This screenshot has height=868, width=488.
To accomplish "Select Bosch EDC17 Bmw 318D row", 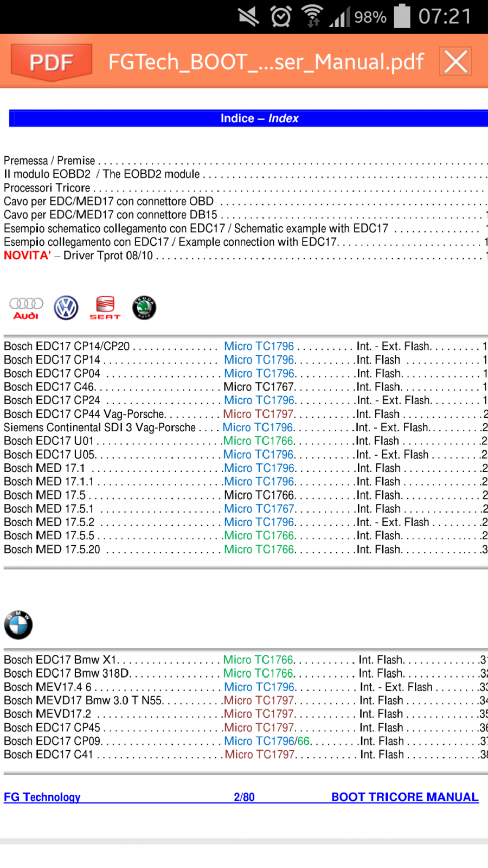I will click(x=246, y=673).
